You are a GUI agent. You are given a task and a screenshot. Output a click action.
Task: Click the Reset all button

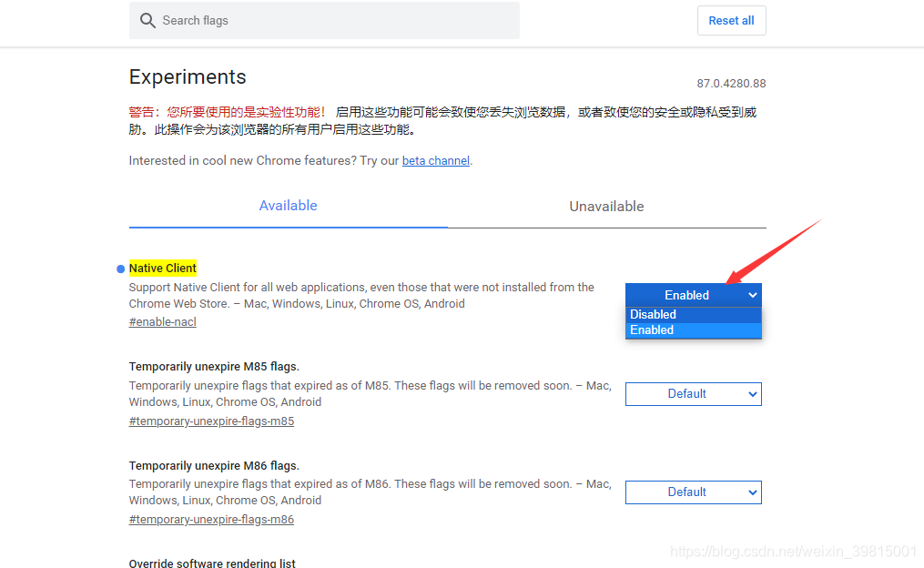click(731, 21)
